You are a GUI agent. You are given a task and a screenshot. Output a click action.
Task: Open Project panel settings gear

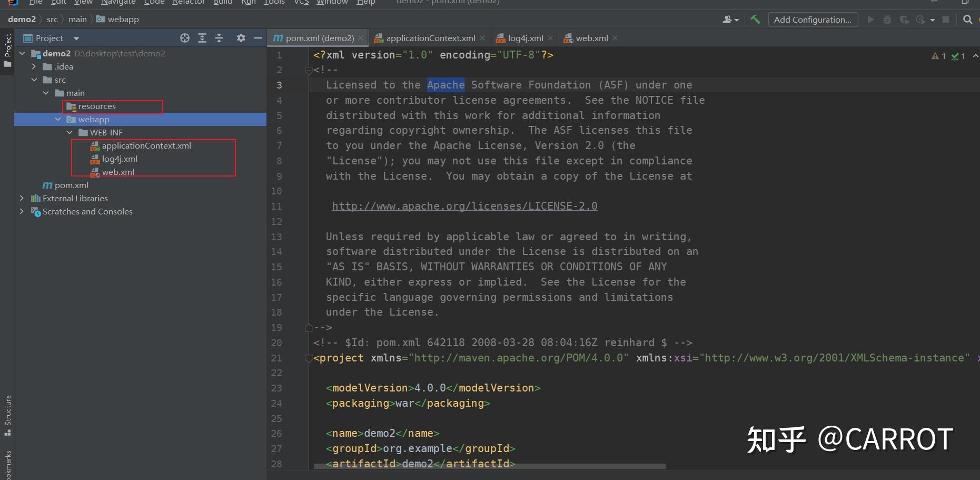(x=241, y=38)
